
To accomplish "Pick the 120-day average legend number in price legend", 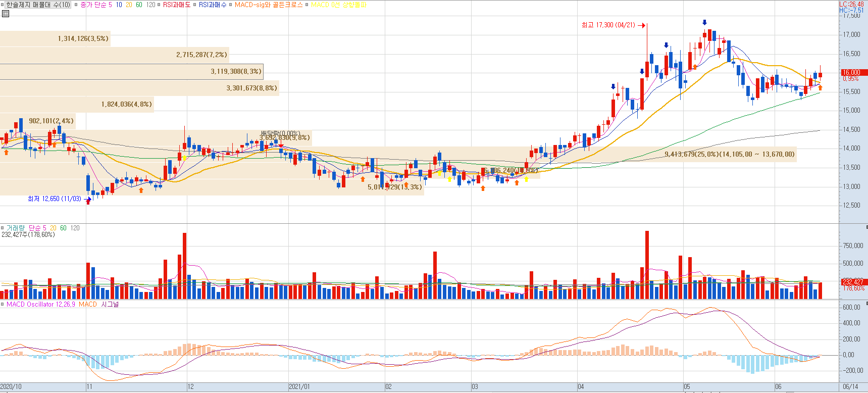I will 151,5.
